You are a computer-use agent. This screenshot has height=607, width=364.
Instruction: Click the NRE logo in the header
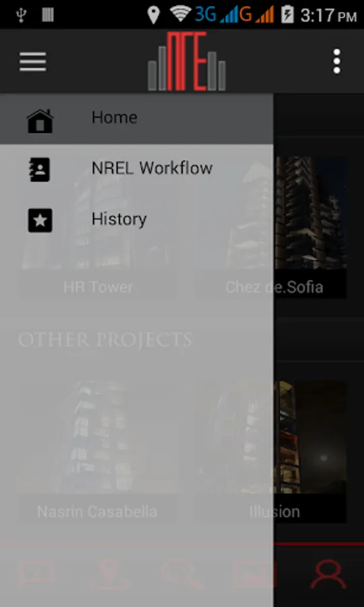coord(187,61)
